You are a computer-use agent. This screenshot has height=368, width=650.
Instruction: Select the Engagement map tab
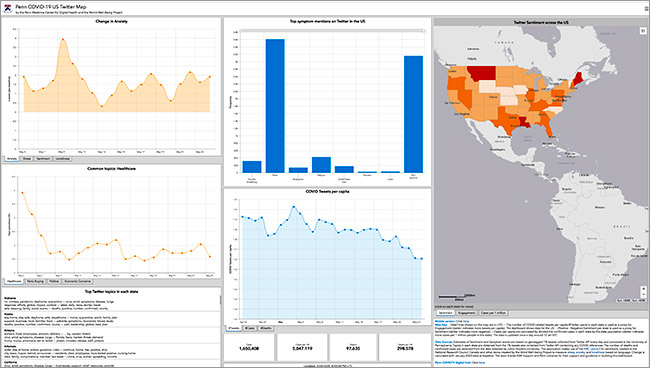tap(467, 313)
